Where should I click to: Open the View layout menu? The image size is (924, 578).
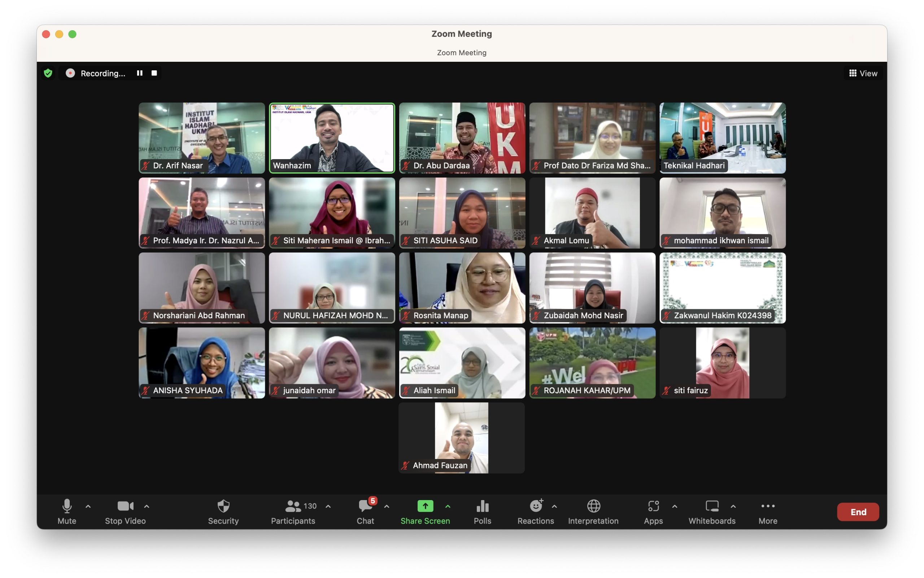coord(863,73)
